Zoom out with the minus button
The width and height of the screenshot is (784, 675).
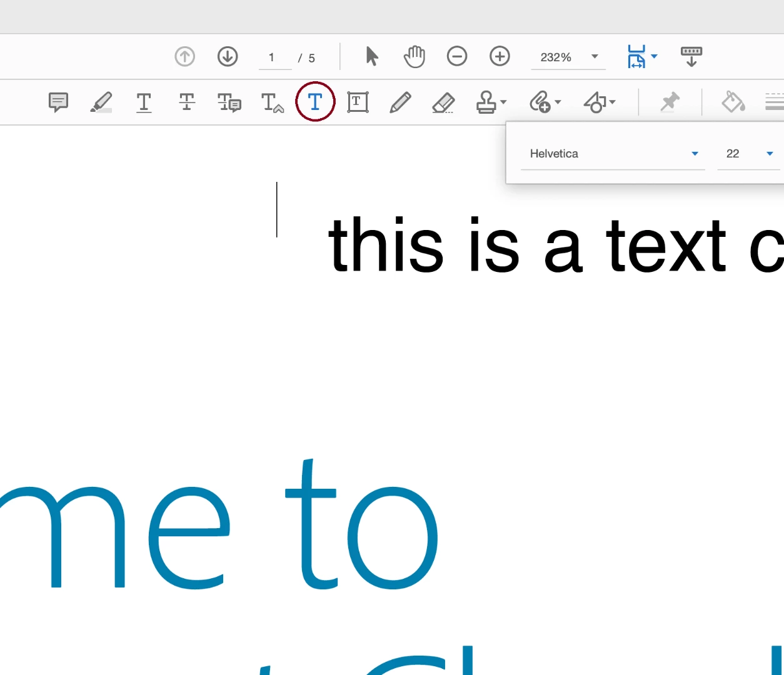pos(457,56)
